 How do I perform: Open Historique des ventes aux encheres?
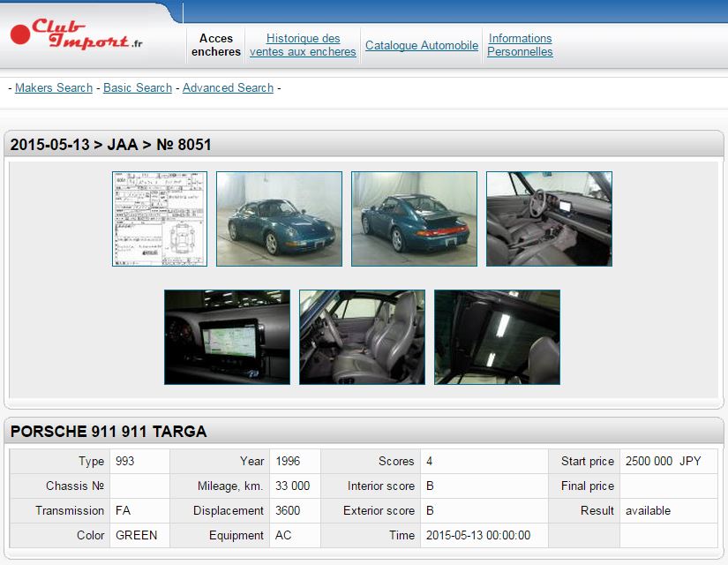pos(303,45)
